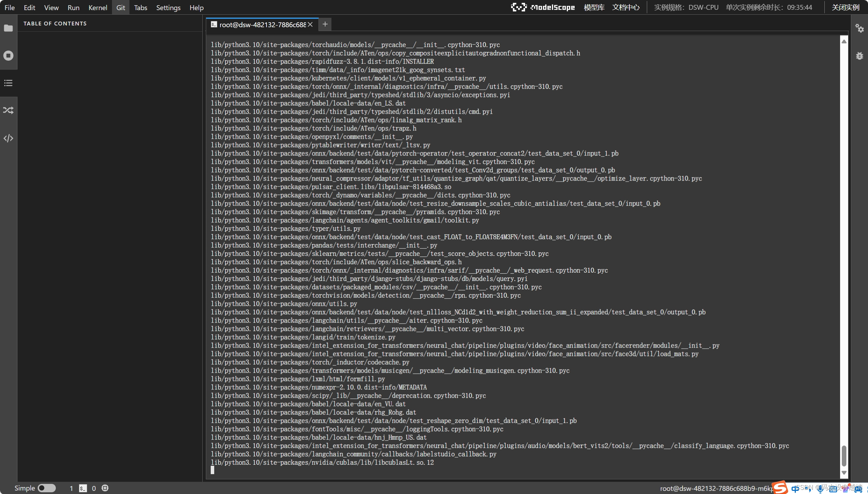Screen dimensions: 868x494
Task: Click the labelstudio_callback.py terminal line
Action: click(353, 454)
